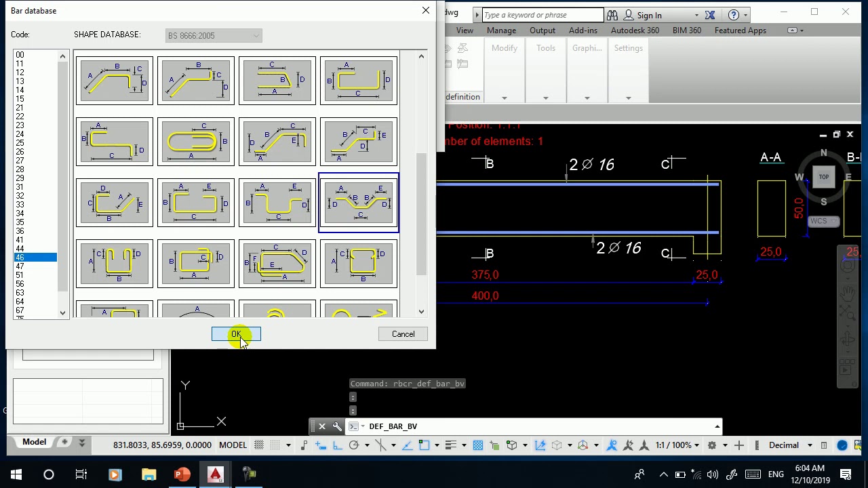This screenshot has width=868, height=488.
Task: Select the highlighted bar shape thumbnail
Action: [359, 203]
